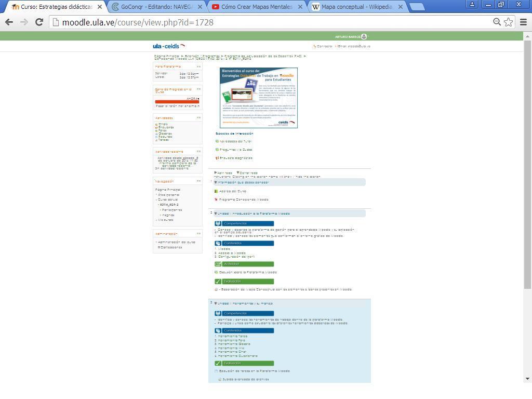Image resolution: width=532 pixels, height=399 pixels.
Task: Collapse the Actividad reciente block
Action: [198, 151]
